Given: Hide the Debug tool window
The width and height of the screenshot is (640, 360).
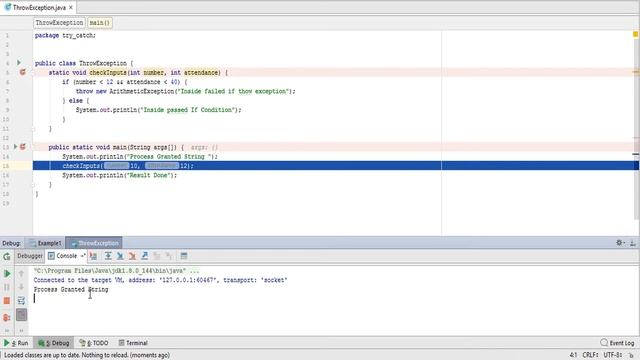Looking at the screenshot, I should 633,242.
